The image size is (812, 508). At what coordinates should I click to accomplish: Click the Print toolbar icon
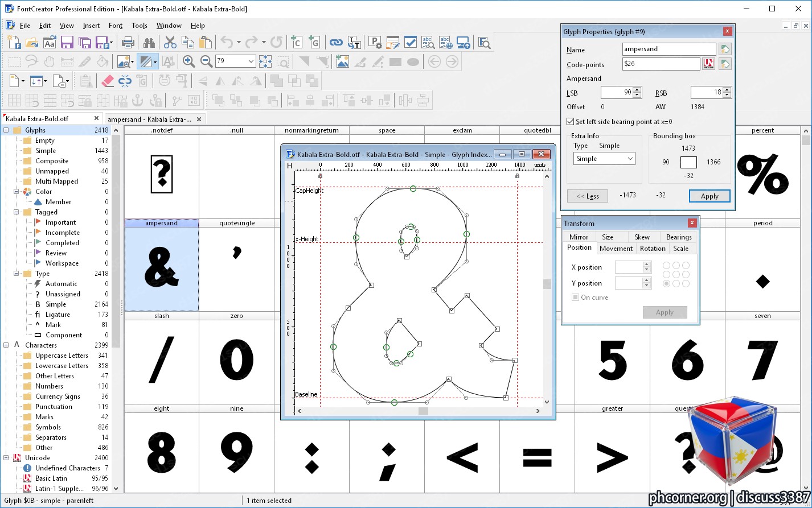[128, 43]
